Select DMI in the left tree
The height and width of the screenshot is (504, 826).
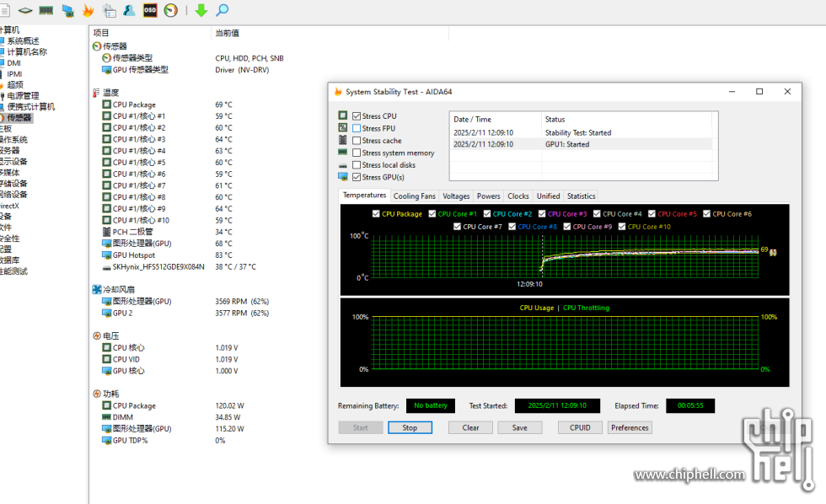click(13, 62)
